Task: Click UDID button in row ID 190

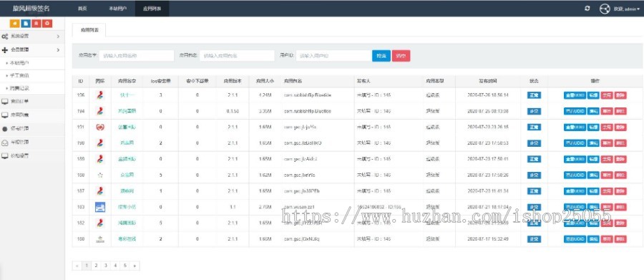Action: 575,143
